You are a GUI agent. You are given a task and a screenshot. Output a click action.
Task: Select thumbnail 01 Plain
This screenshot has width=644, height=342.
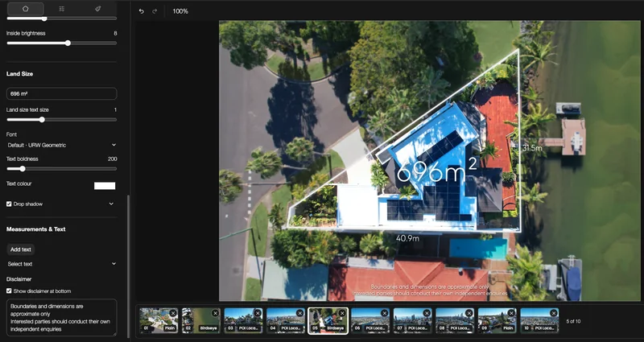pos(159,320)
